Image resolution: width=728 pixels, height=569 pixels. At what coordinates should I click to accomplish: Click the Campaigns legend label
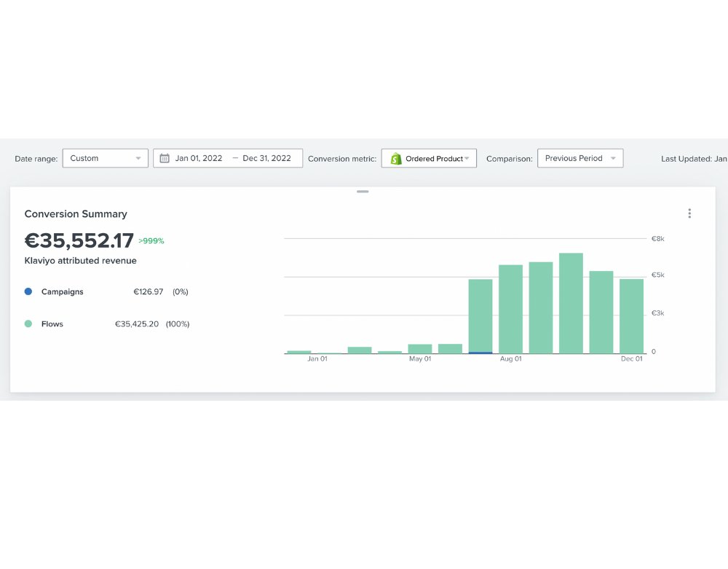tap(62, 291)
